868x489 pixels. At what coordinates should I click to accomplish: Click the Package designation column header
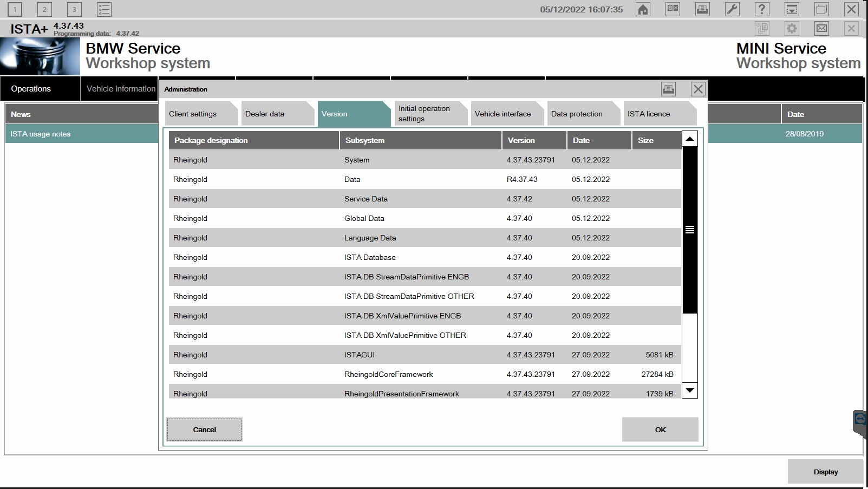tap(254, 140)
